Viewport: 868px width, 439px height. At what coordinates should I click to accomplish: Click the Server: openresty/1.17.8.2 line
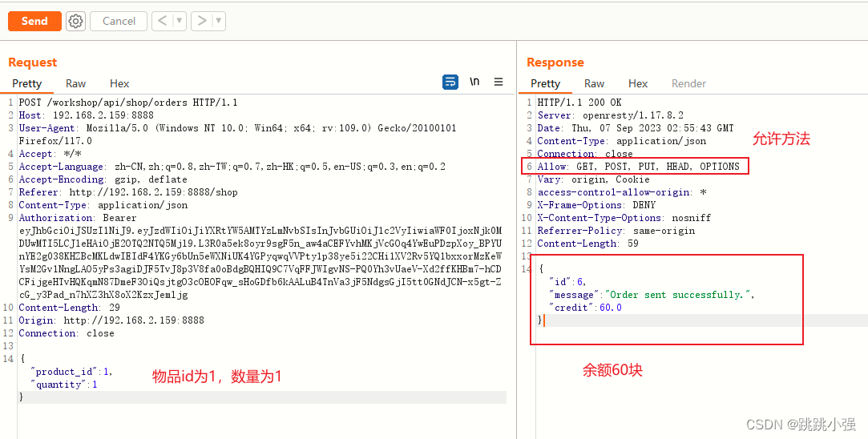(611, 115)
